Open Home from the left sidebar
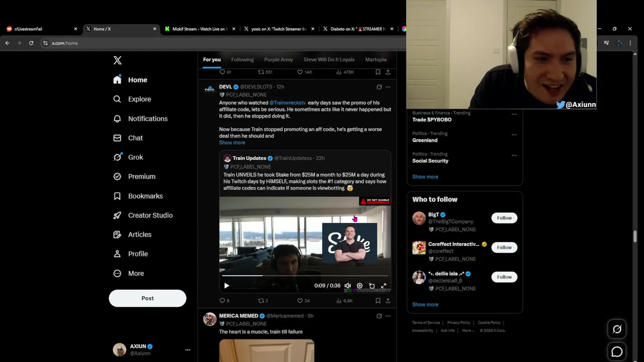This screenshot has width=644, height=362. 130,80
